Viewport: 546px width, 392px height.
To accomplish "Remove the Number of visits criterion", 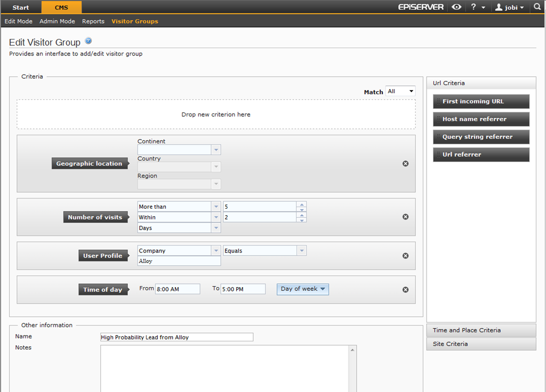I will coord(405,217).
